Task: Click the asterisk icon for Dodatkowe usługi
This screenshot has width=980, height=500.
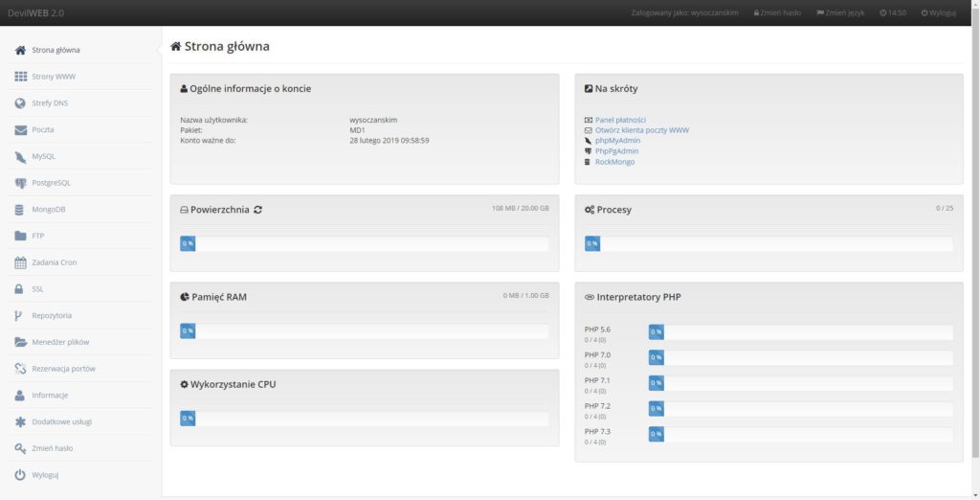Action: click(20, 421)
